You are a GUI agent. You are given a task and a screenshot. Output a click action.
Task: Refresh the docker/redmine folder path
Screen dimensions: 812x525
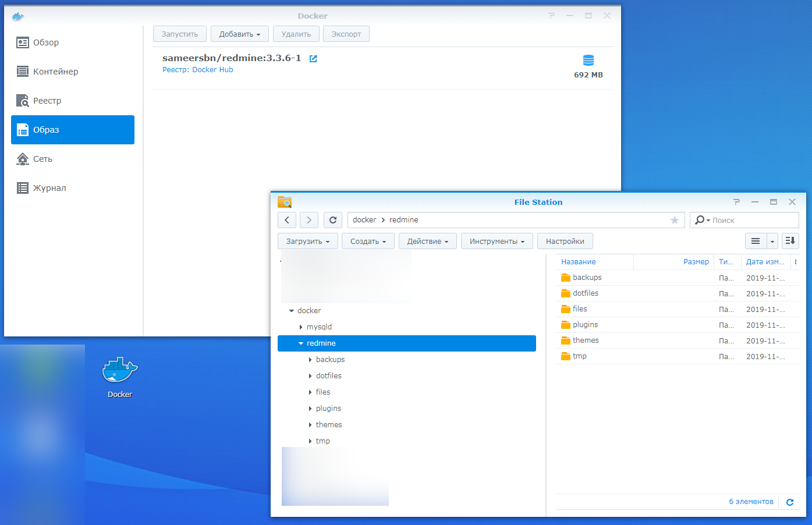(333, 220)
